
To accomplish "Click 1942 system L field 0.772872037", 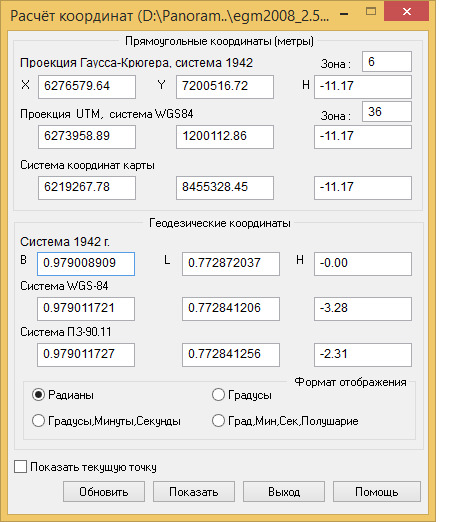I will pyautogui.click(x=231, y=264).
